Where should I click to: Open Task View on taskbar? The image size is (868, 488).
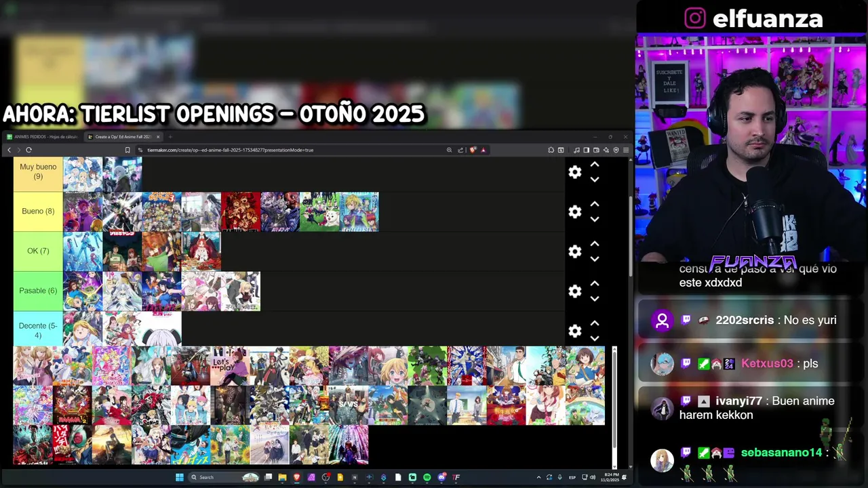[268, 477]
